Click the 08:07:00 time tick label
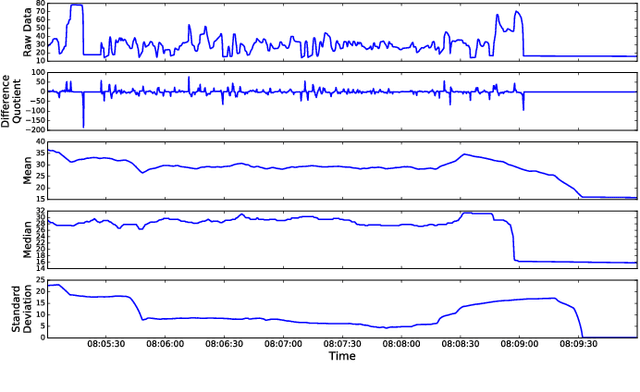The width and height of the screenshot is (640, 392). click(283, 344)
